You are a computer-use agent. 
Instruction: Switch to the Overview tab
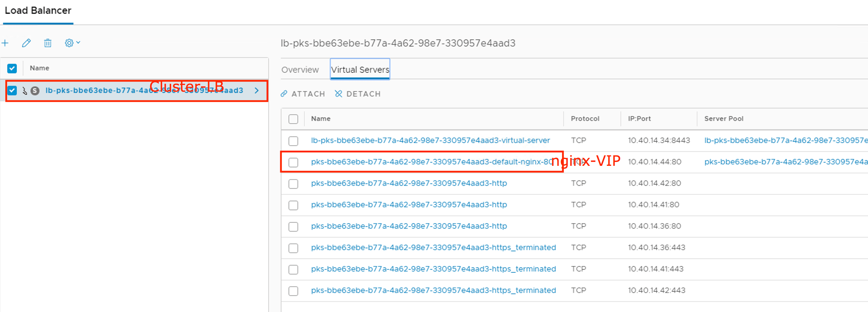[300, 70]
